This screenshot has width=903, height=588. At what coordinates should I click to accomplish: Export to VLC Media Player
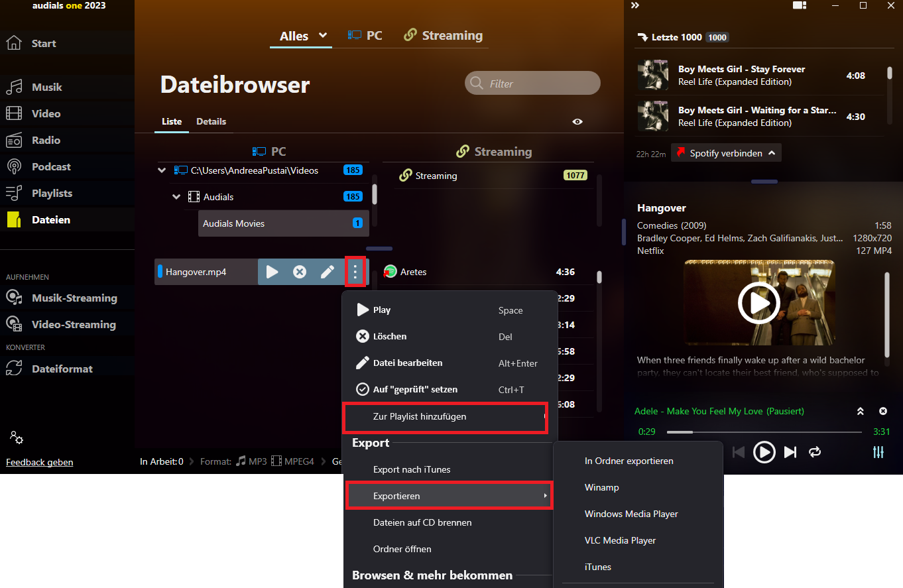coord(638,540)
